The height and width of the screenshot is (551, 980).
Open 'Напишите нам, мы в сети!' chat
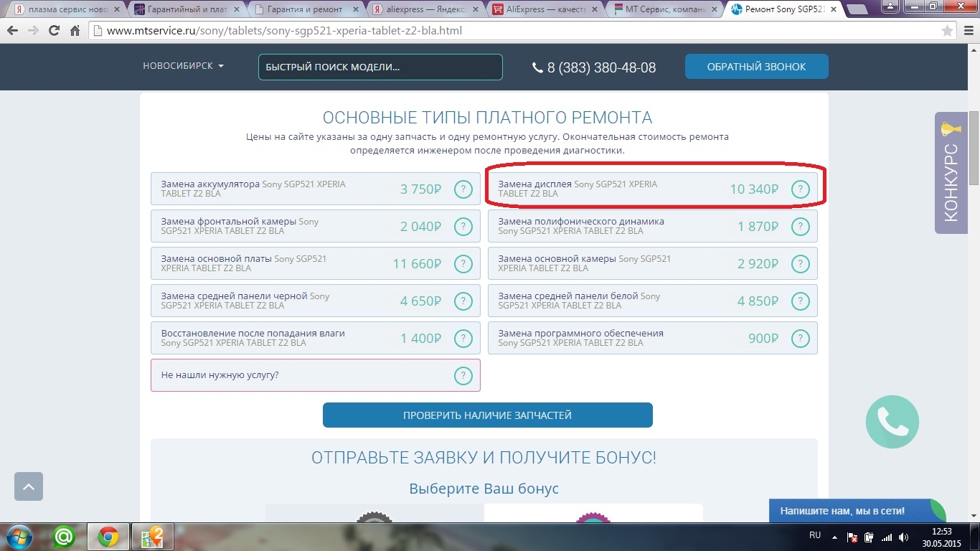[x=857, y=511]
